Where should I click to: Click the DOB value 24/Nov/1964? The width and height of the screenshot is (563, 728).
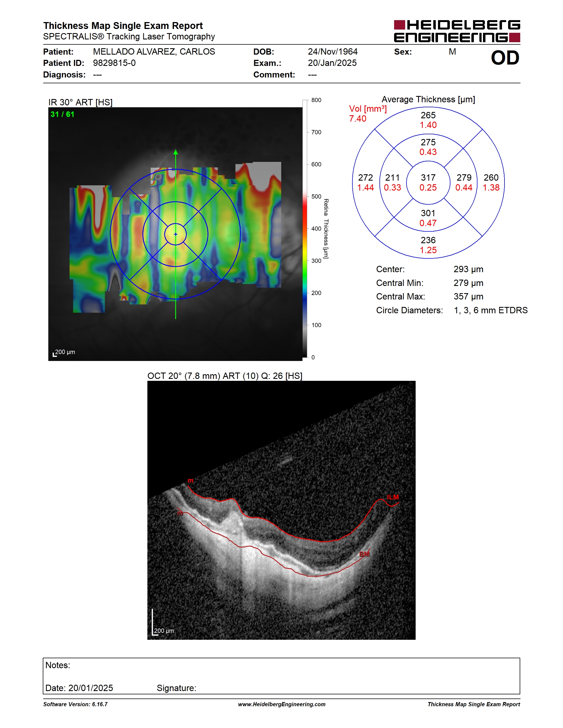333,52
